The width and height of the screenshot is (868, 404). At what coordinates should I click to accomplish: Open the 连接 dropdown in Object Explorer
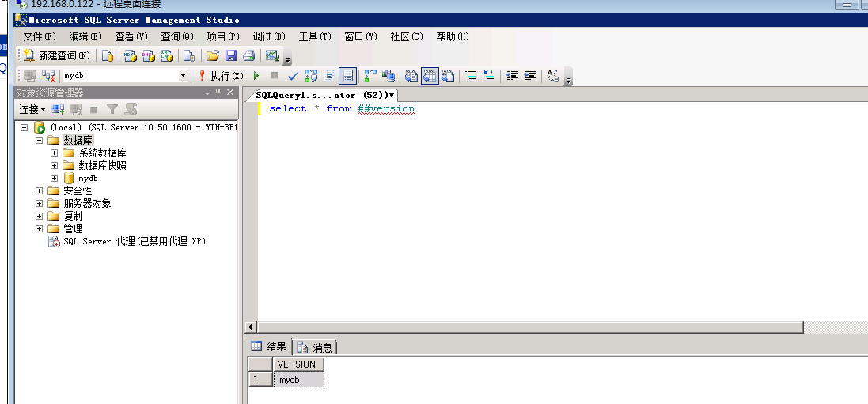(32, 110)
